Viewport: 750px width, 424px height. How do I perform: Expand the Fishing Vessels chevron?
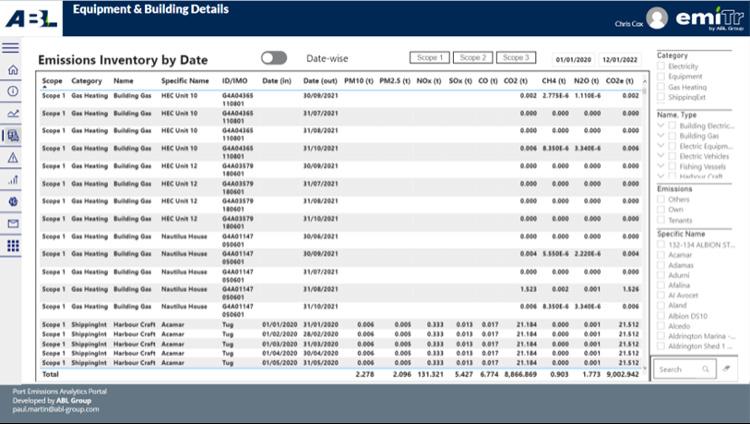[x=661, y=166]
